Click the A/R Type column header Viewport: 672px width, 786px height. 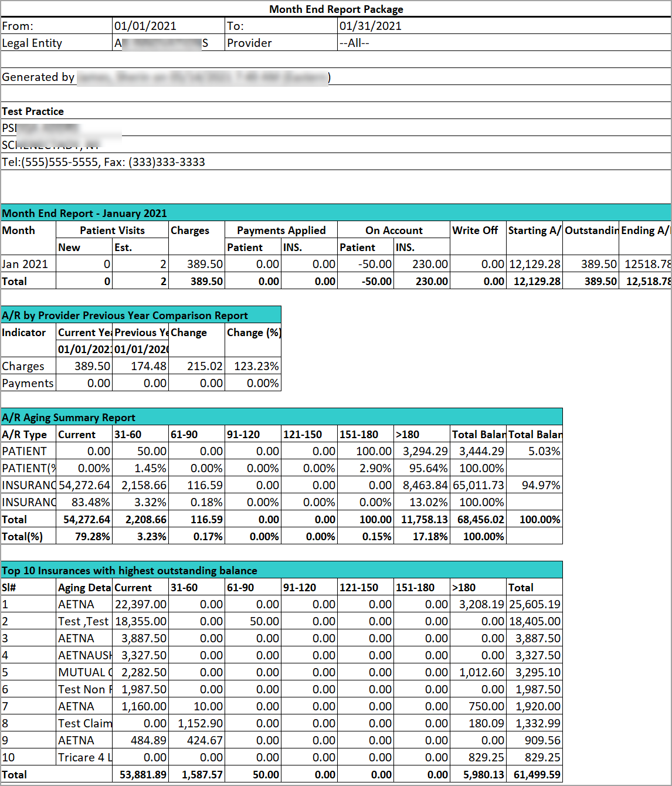(x=25, y=435)
